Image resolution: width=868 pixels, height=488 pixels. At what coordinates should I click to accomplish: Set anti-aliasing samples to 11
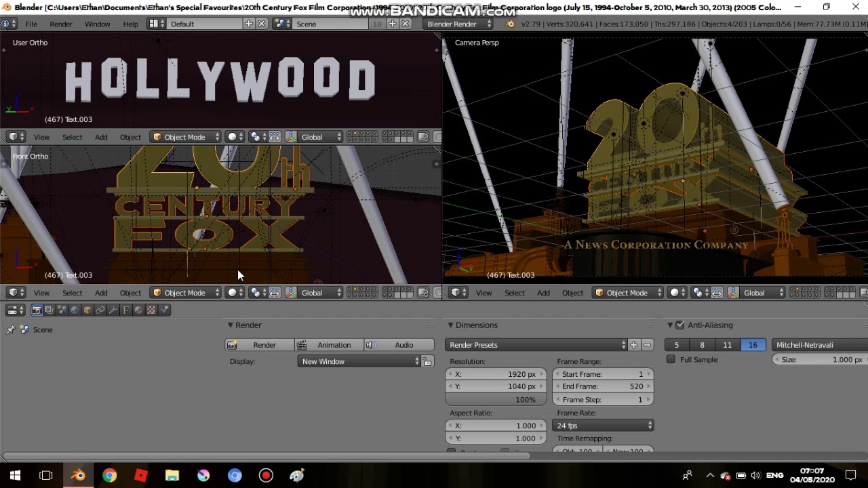tap(727, 345)
